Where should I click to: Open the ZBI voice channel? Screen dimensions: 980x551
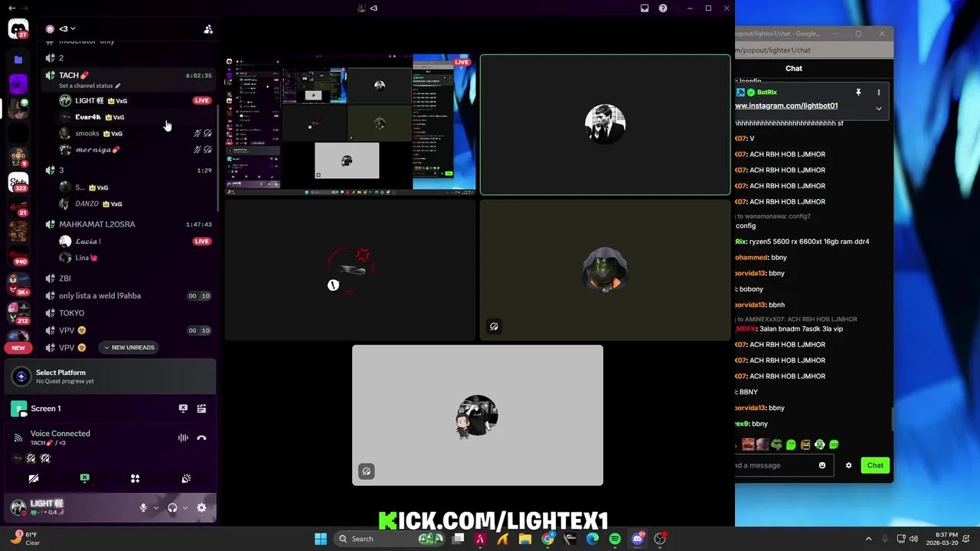(x=129, y=279)
